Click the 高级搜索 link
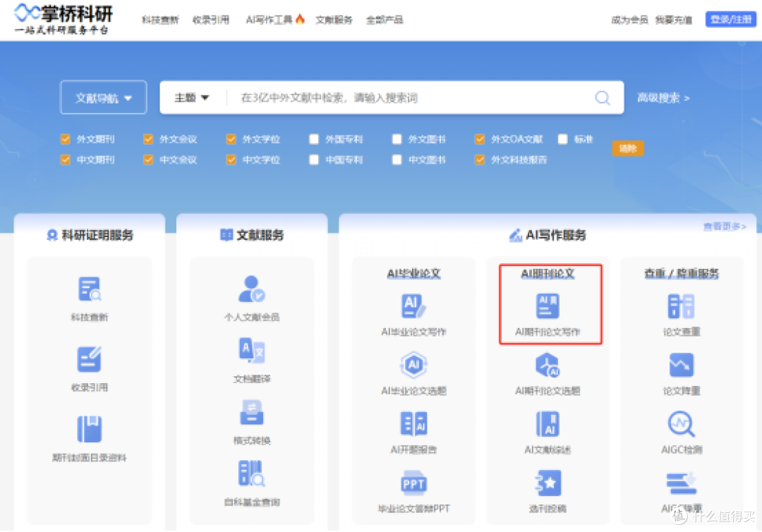Image resolution: width=762 pixels, height=532 pixels. click(663, 98)
